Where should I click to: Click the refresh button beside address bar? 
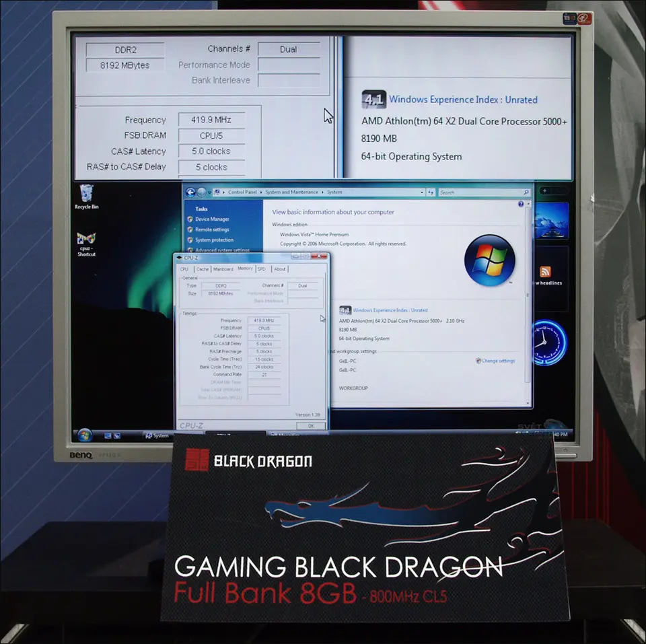pyautogui.click(x=431, y=192)
